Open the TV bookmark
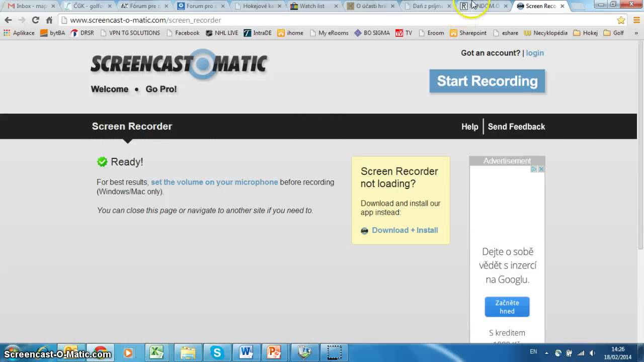Image resolution: width=644 pixels, height=362 pixels. click(x=404, y=33)
